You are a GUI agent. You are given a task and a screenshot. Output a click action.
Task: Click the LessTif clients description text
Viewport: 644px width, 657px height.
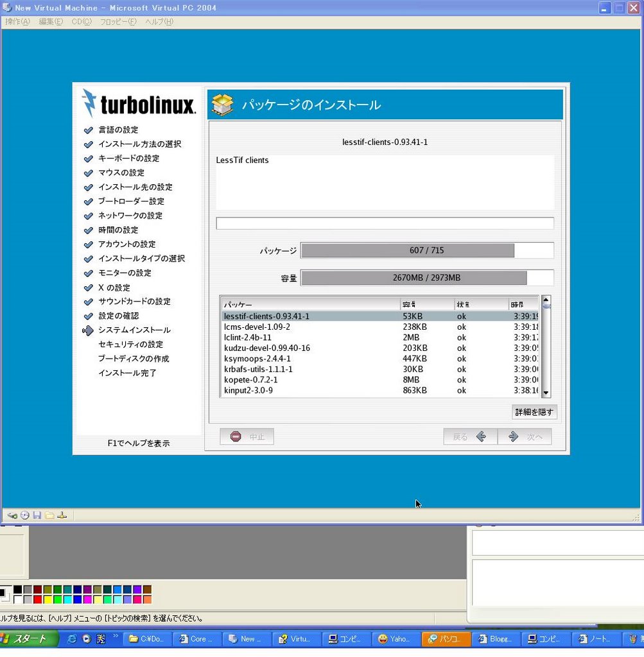242,160
